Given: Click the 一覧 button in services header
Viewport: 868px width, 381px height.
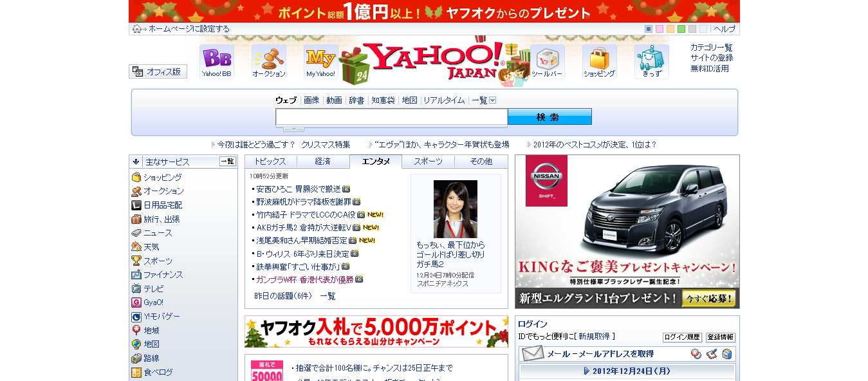Looking at the screenshot, I should pos(228,162).
